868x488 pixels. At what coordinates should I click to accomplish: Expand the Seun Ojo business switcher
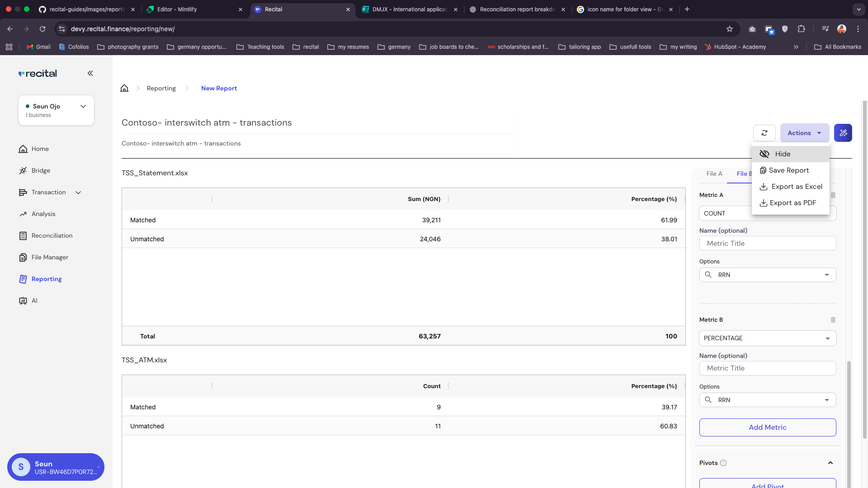click(x=83, y=106)
